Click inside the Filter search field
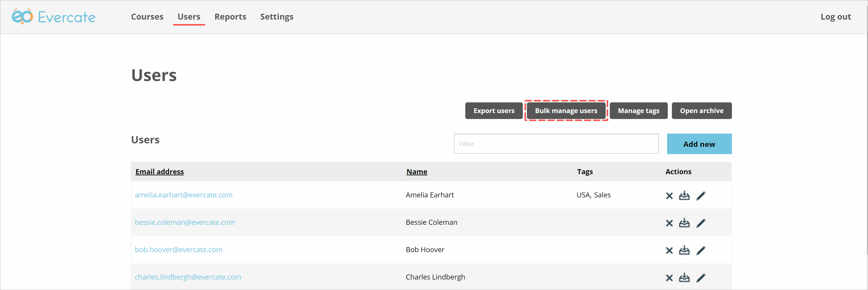Screen dimensions: 868x290 coord(556,144)
